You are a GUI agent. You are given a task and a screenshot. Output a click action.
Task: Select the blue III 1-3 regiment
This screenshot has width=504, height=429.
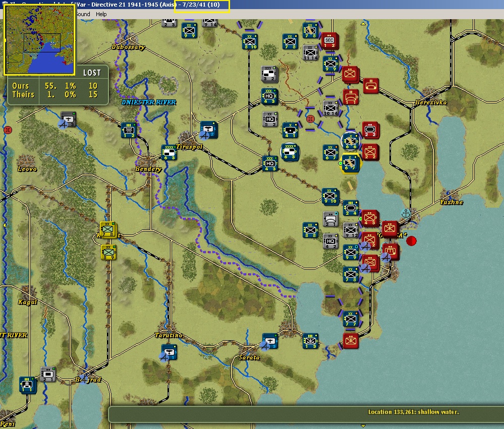point(310,341)
